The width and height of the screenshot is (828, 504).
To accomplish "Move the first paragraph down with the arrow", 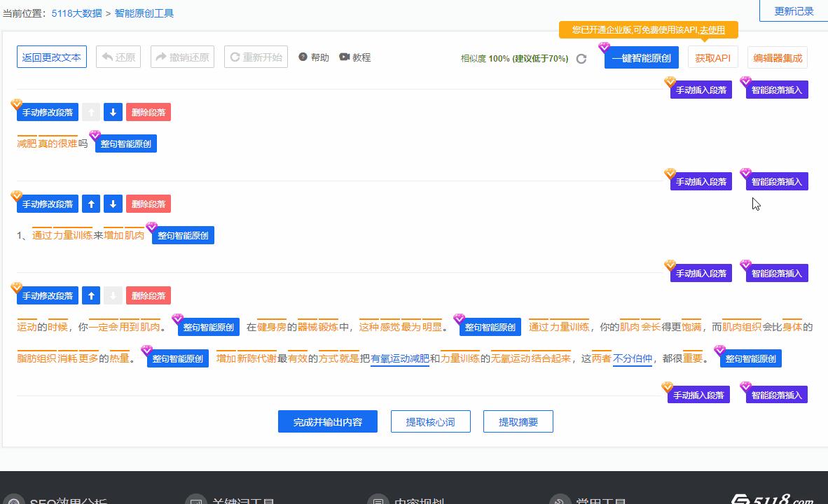I will tap(113, 111).
